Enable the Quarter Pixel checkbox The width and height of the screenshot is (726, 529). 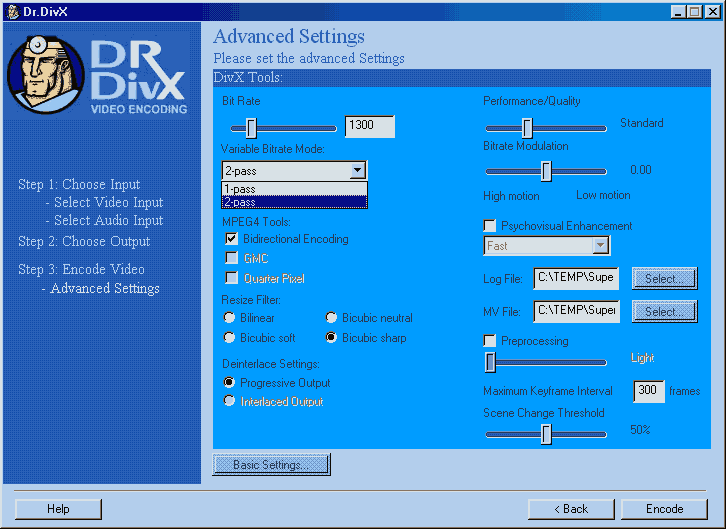[x=232, y=279]
